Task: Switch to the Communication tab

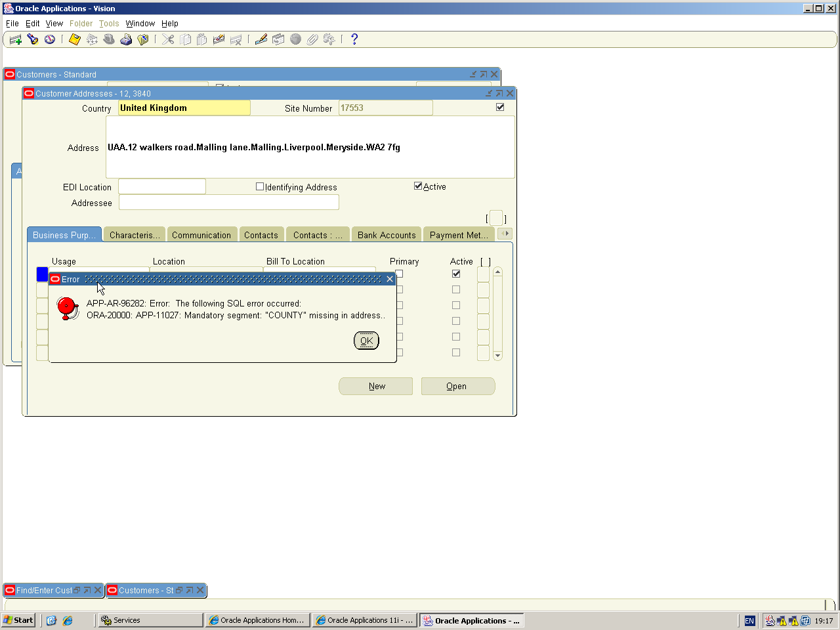Action: click(201, 235)
